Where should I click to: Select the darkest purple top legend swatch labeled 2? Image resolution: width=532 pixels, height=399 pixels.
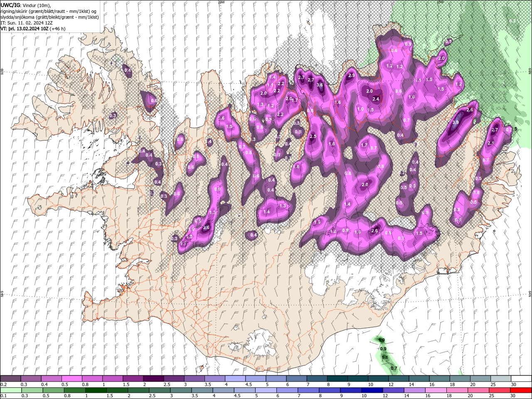[153, 378]
